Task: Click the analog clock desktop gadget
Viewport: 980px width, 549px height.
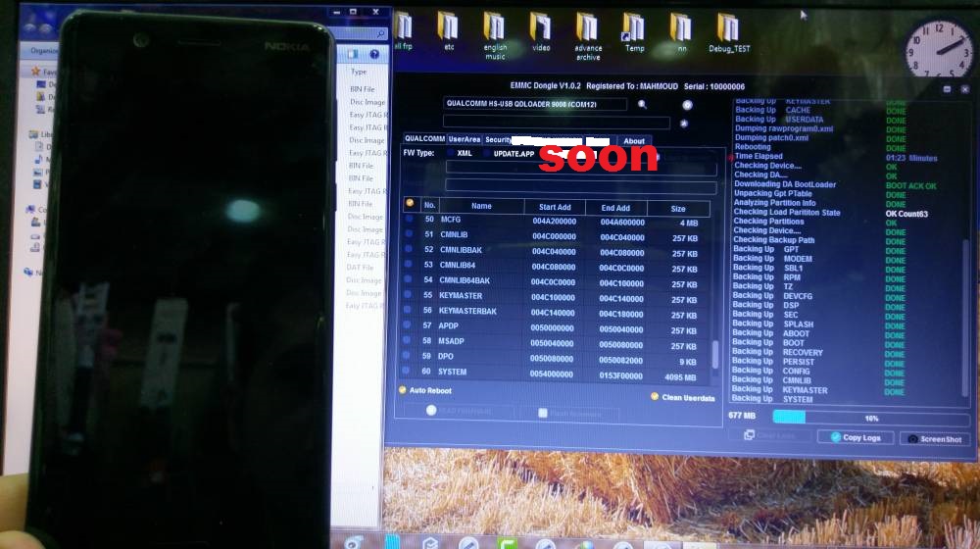Action: 939,49
